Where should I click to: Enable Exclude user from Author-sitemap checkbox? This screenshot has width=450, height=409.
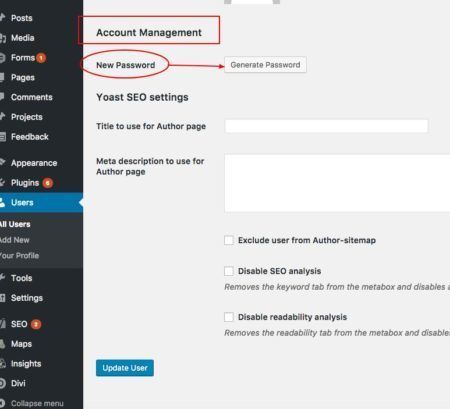click(x=229, y=240)
